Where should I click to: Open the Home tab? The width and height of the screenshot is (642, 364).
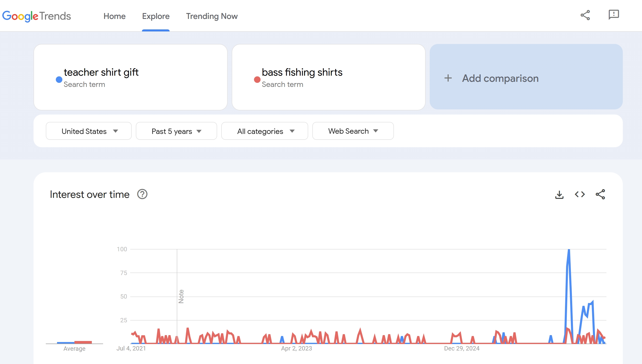coord(114,16)
